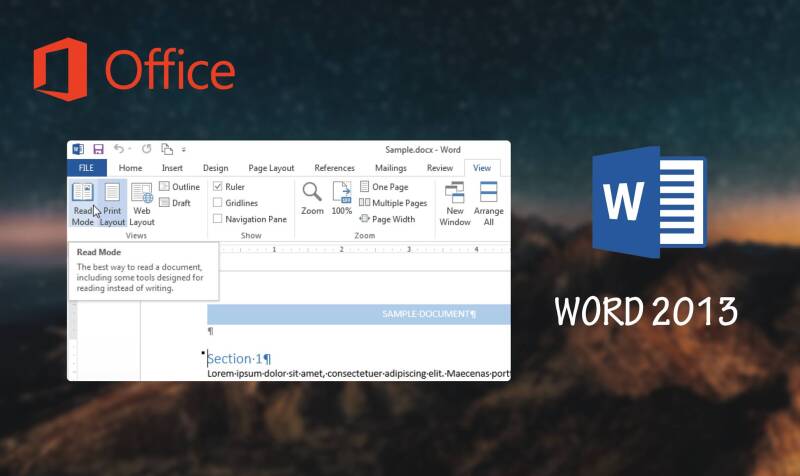The width and height of the screenshot is (800, 476).
Task: Click the SAMPLE DOCUMENT title banner
Action: (359, 314)
